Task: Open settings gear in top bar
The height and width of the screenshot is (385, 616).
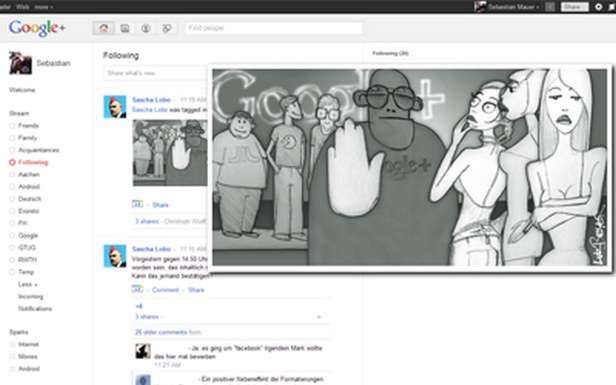Action: point(598,7)
